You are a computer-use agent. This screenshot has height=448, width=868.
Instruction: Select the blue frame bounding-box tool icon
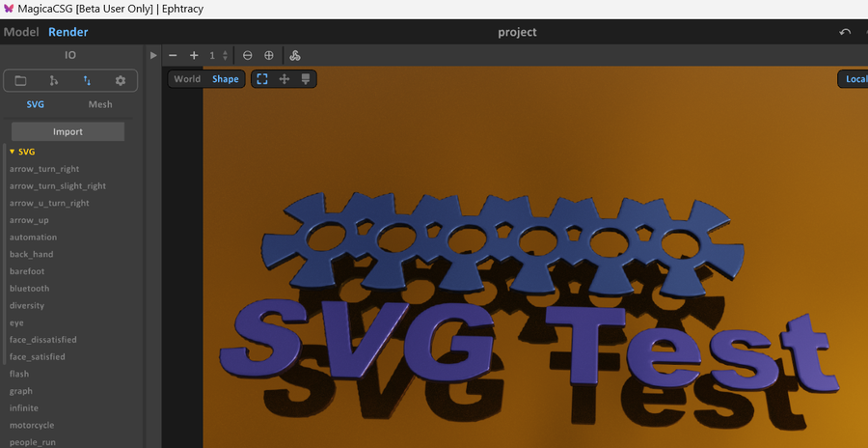point(262,79)
